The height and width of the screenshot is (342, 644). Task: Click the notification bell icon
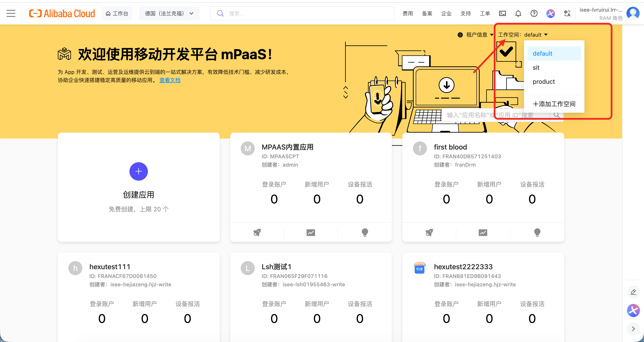coord(518,13)
